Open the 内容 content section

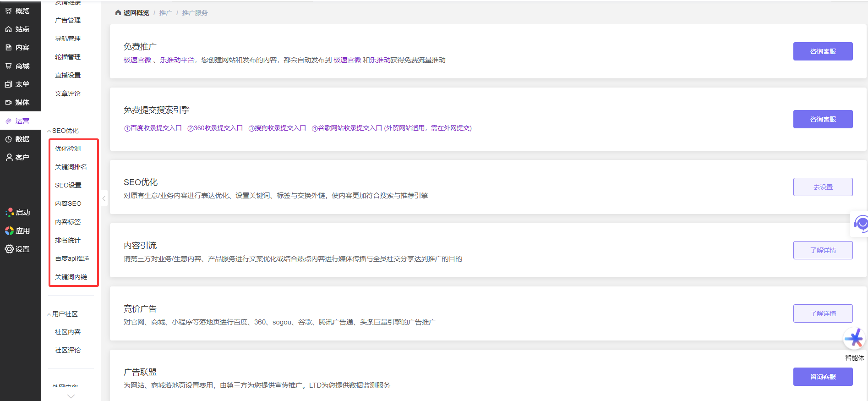point(17,47)
